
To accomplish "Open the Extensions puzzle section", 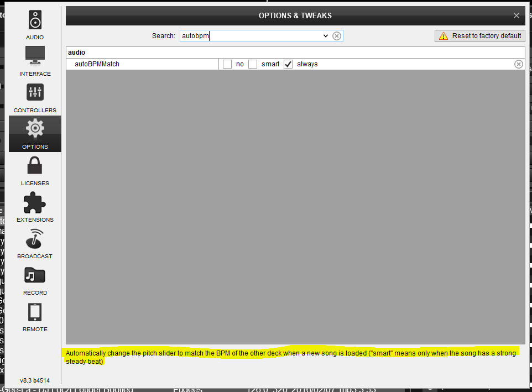I will [x=35, y=207].
